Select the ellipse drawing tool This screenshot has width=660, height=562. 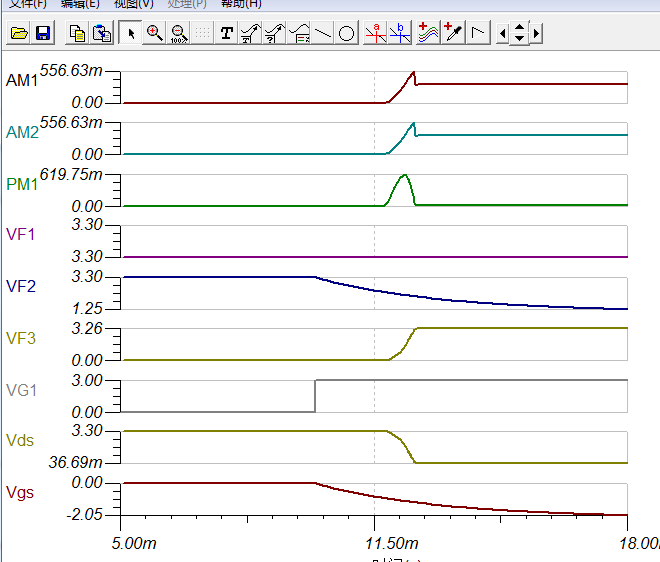tap(346, 34)
